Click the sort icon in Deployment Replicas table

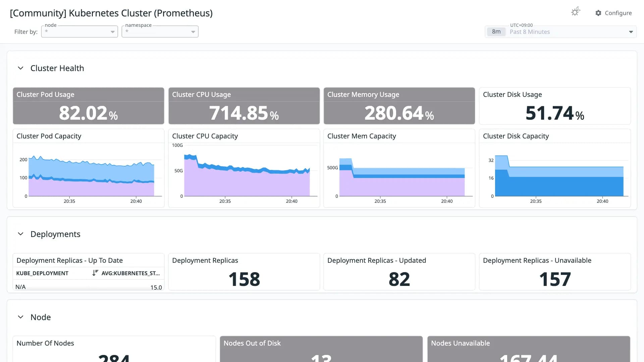95,273
